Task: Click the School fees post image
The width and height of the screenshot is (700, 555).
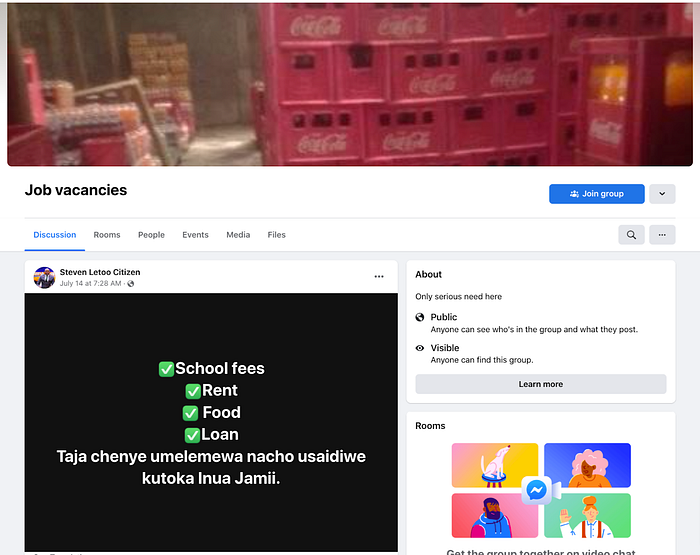Action: (x=211, y=422)
